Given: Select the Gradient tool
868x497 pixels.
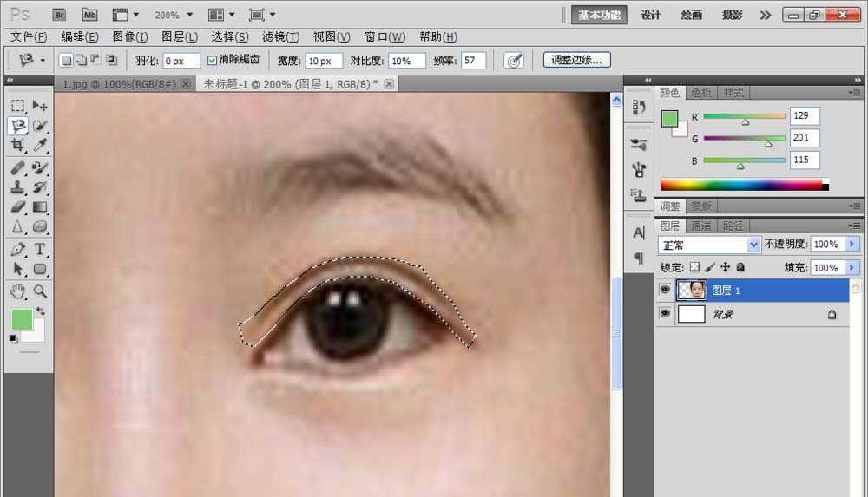Looking at the screenshot, I should pos(39,206).
